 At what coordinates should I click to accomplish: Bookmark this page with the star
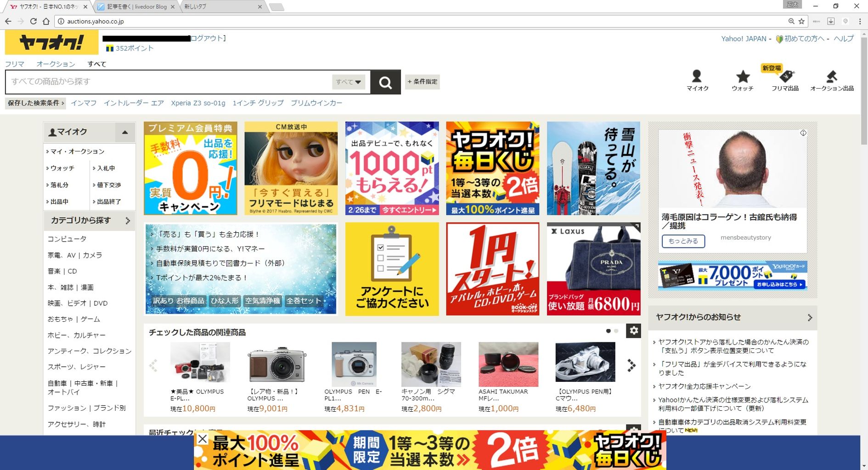coord(801,21)
